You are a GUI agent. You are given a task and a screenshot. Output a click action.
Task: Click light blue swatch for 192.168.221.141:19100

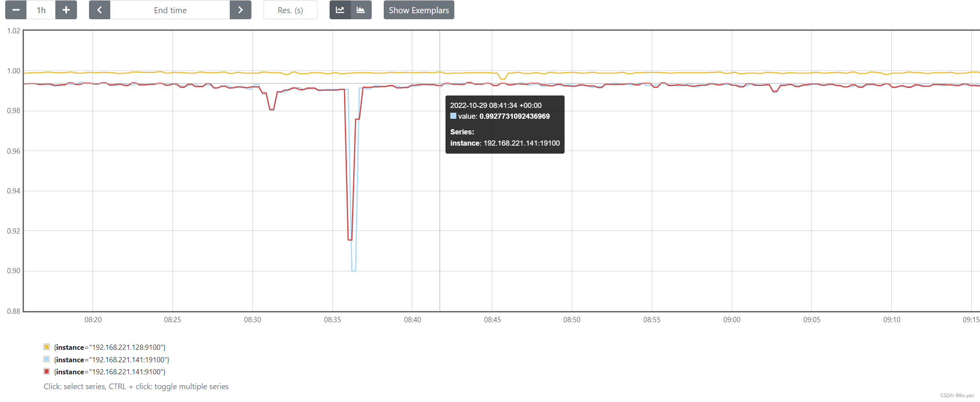coord(47,359)
